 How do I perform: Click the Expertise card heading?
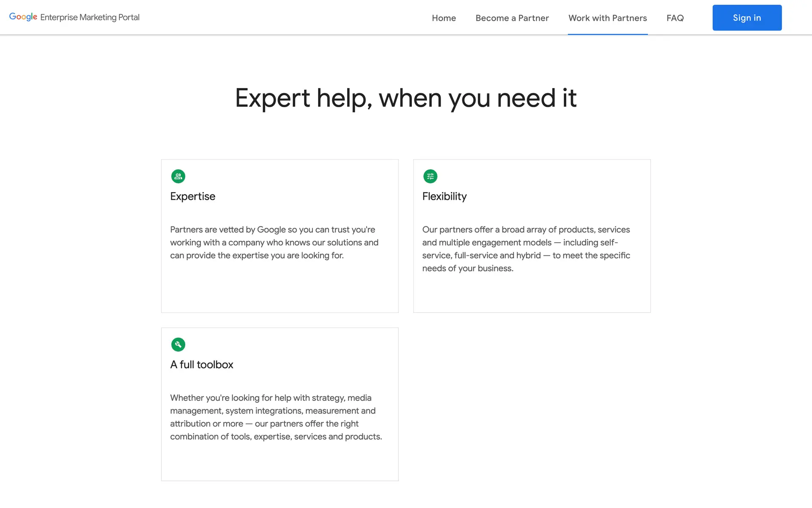tap(192, 196)
